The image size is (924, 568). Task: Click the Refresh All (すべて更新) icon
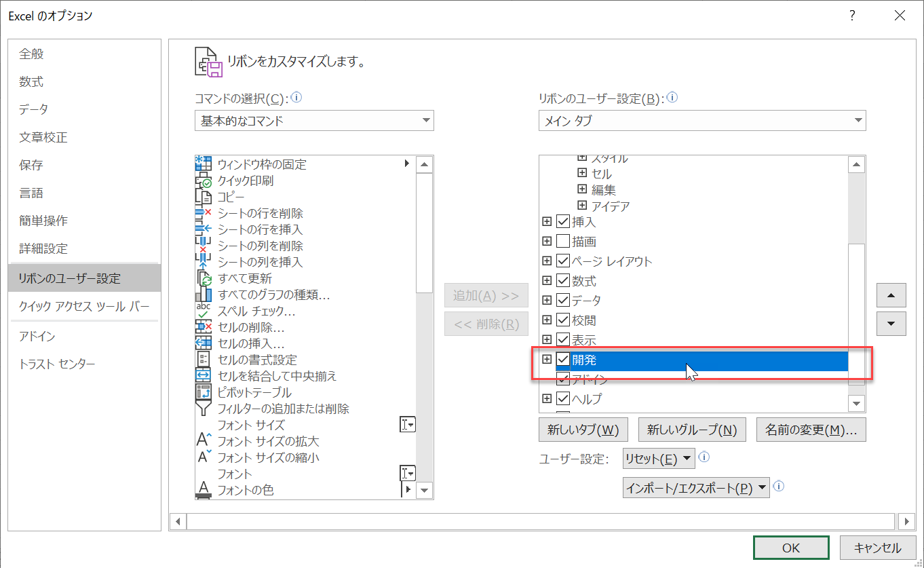[x=204, y=278]
